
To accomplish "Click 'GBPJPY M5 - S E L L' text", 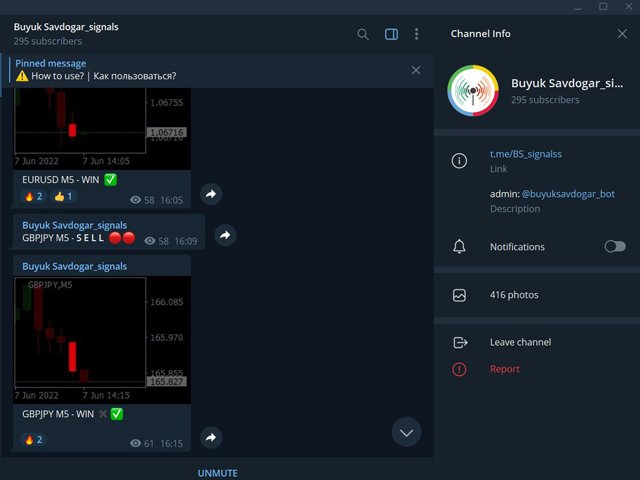I will [63, 238].
